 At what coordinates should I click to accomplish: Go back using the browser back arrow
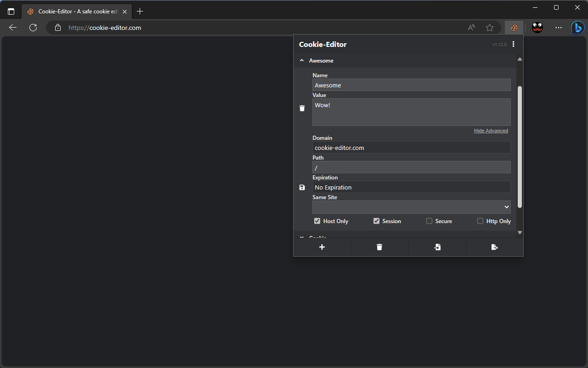13,28
